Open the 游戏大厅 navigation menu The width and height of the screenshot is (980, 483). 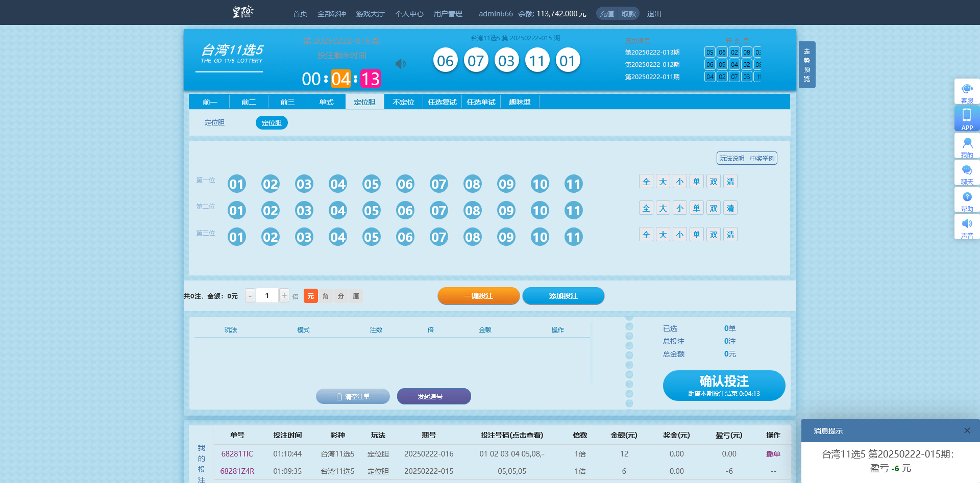(370, 14)
